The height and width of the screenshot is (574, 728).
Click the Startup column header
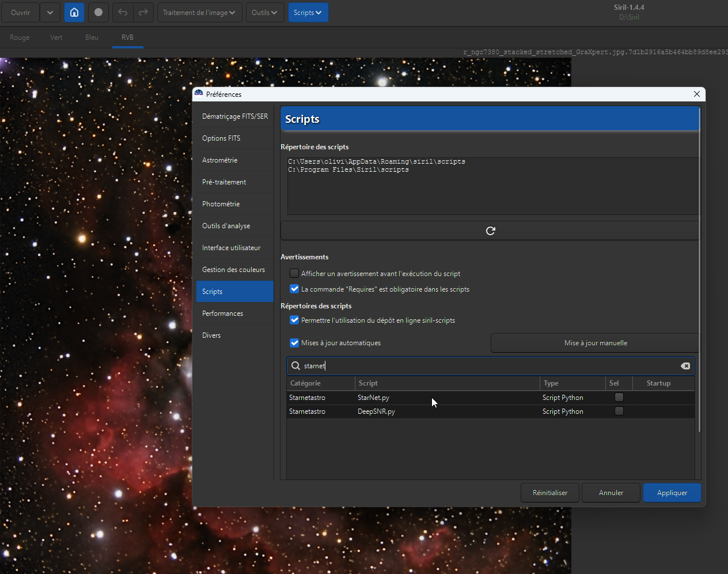coord(663,383)
